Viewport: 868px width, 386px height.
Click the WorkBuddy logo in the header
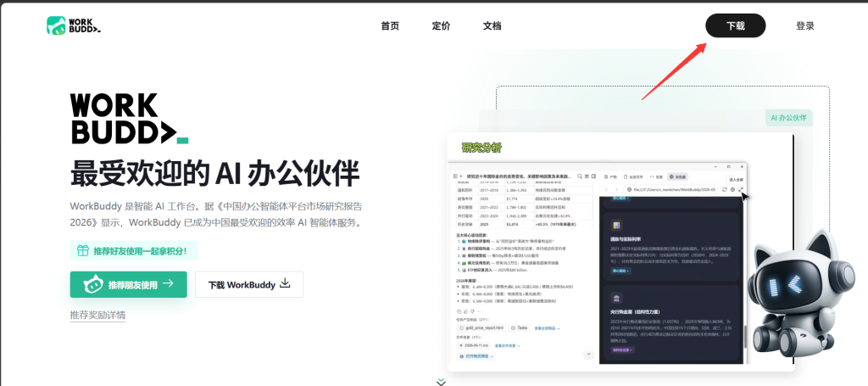[74, 25]
